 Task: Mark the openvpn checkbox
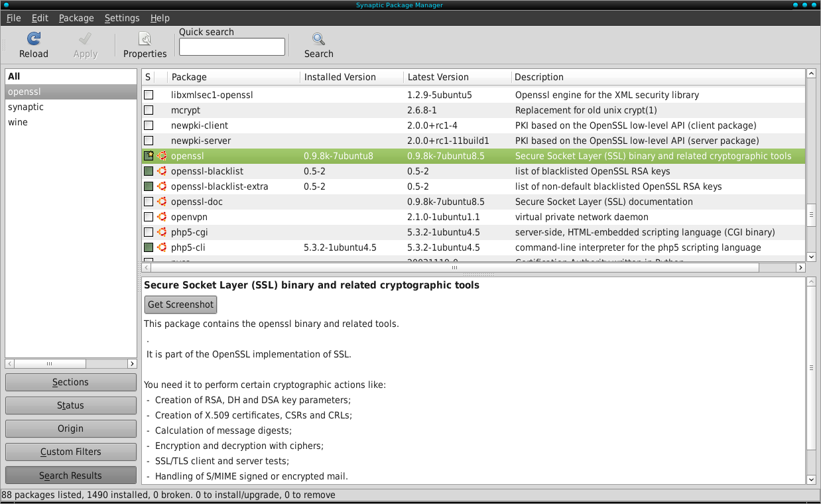149,217
